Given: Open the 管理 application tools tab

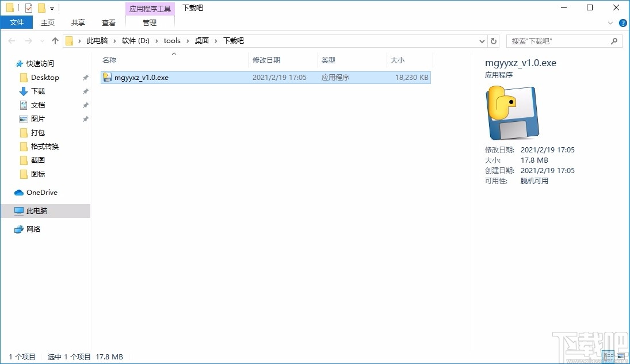Looking at the screenshot, I should point(150,24).
